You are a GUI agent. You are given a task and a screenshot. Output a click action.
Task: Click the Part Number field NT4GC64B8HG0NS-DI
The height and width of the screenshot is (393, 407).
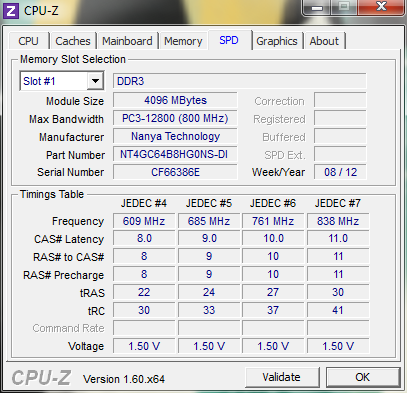tap(175, 154)
